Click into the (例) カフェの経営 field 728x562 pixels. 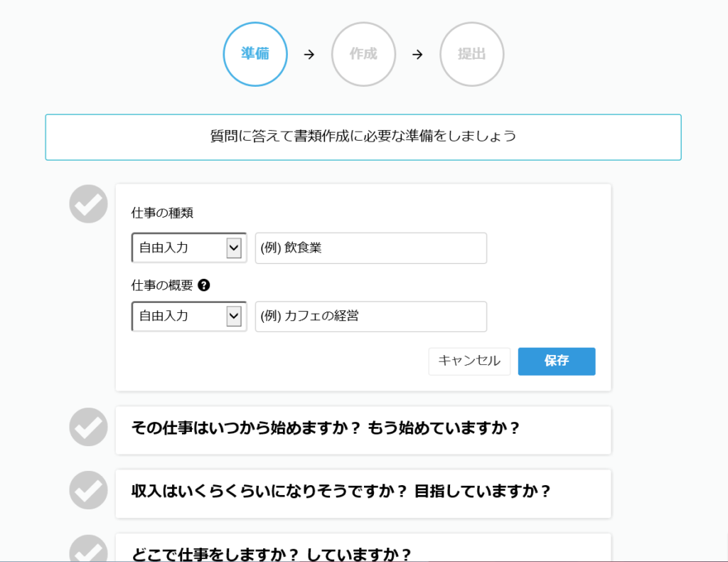click(370, 316)
